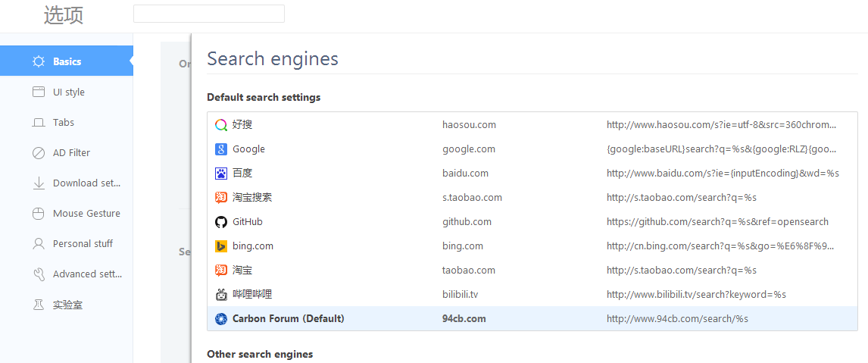The height and width of the screenshot is (363, 868).
Task: Click the AD Filter blocked-circle icon
Action: [38, 153]
